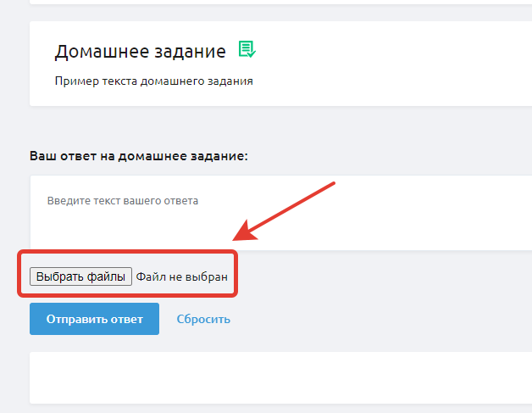Viewport: 532px width, 413px height.
Task: Click the "Выбрать файлы" file chooser button
Action: (80, 276)
